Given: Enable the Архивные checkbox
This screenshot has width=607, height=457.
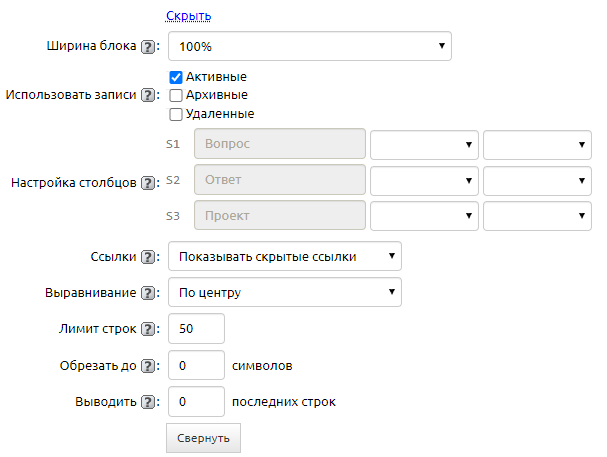Looking at the screenshot, I should coord(176,96).
